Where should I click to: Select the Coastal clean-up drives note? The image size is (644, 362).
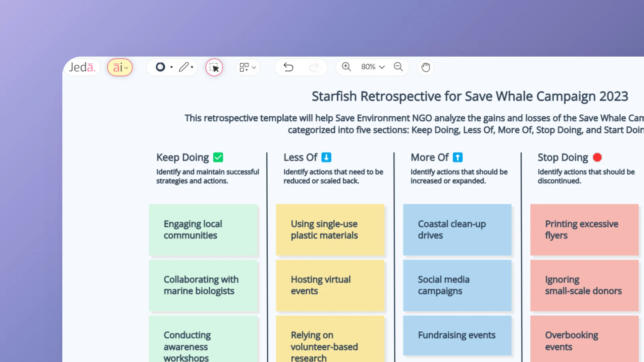coord(457,230)
